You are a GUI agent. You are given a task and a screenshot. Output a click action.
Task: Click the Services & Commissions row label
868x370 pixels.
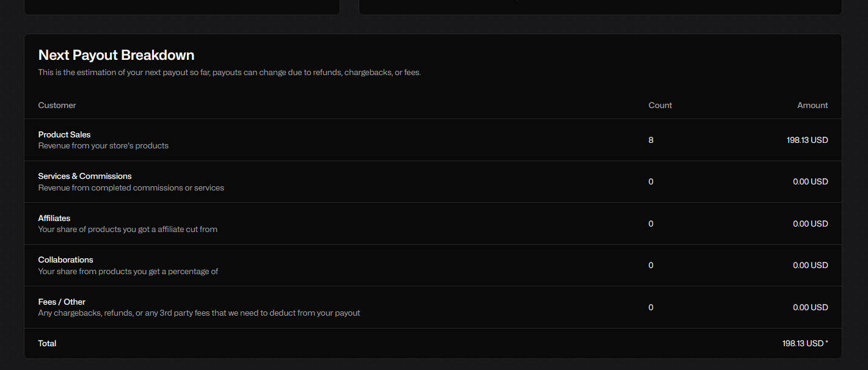[85, 176]
